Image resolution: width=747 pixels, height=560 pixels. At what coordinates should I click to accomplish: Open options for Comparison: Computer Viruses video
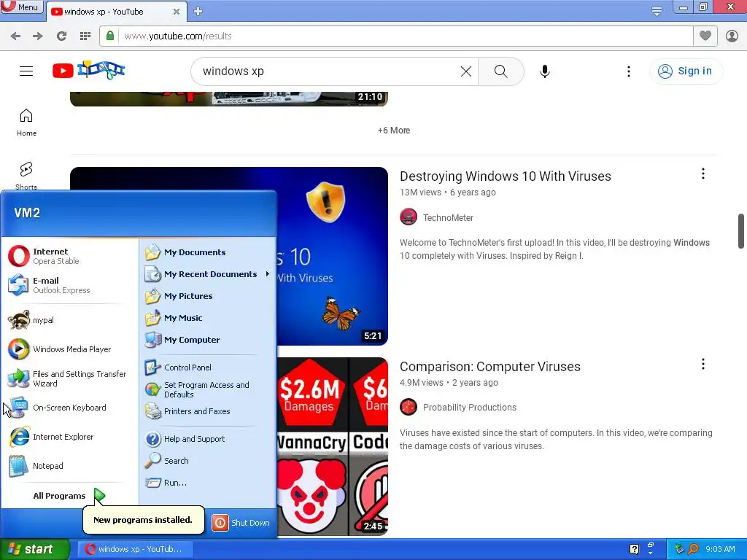pyautogui.click(x=703, y=365)
